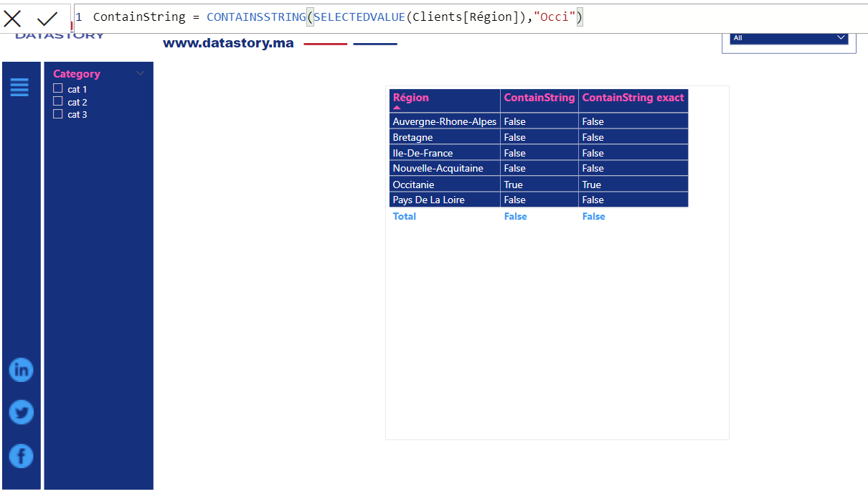Click inside the DAX formula editor
The height and width of the screenshot is (494, 868).
pos(430,17)
